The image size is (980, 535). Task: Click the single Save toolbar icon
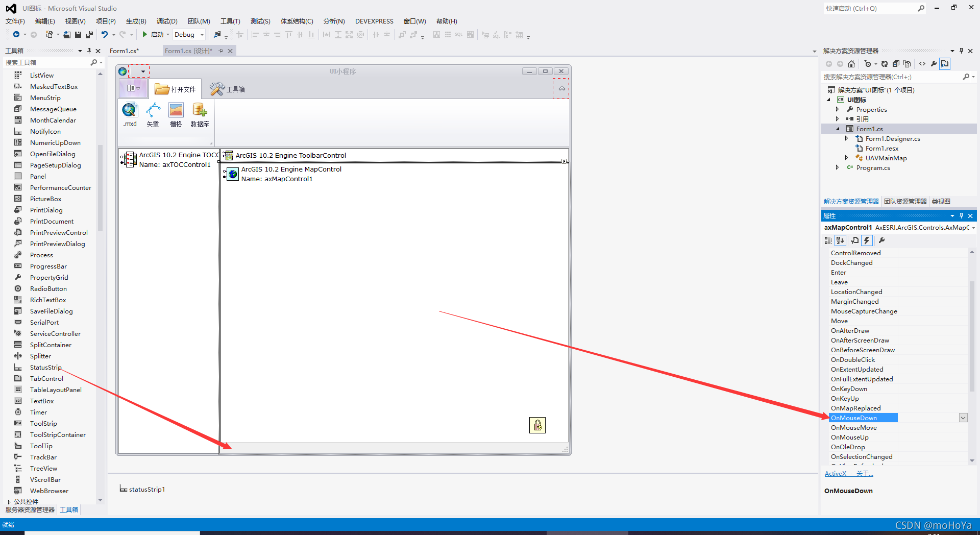coord(78,35)
